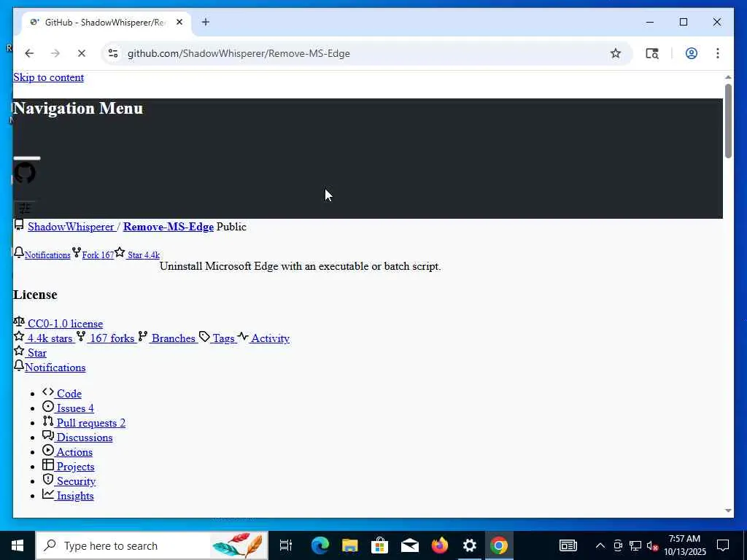Viewport: 747px width, 560px height.
Task: Open Pull requests 2 link
Action: pyautogui.click(x=90, y=423)
